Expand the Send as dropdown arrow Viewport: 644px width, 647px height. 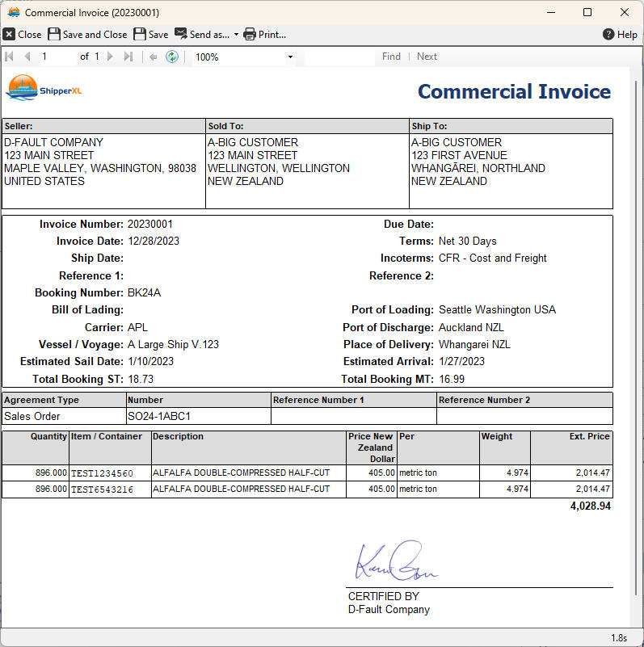(236, 35)
